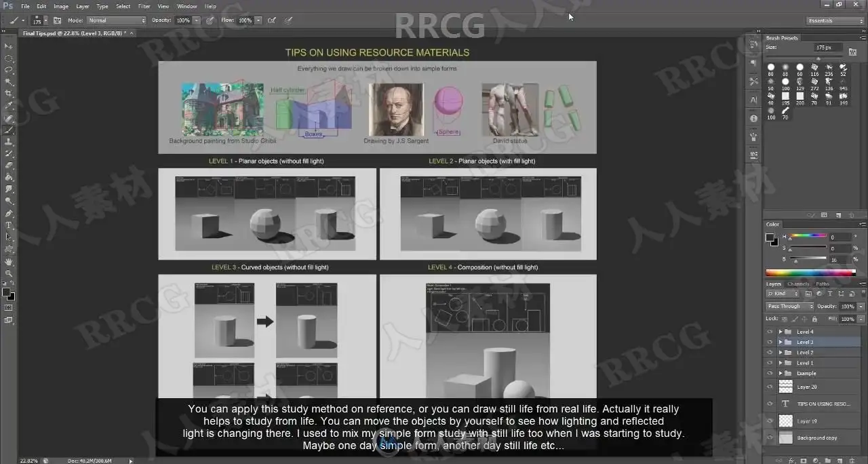Select the Eraser tool
The height and width of the screenshot is (464, 868).
click(x=9, y=166)
